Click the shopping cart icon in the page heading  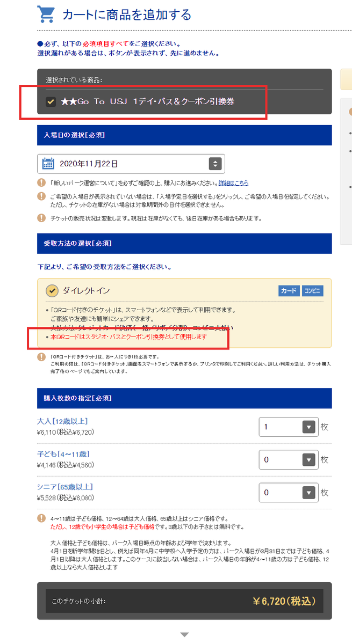[x=47, y=14]
